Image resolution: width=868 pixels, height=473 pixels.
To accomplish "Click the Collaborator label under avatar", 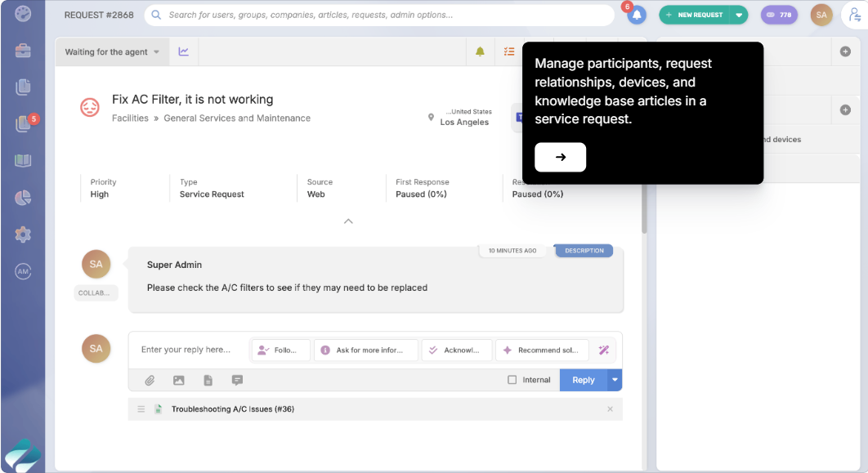I will (x=95, y=292).
